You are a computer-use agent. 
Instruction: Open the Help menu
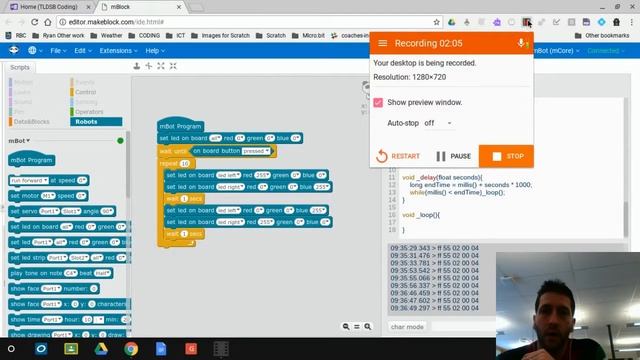pos(155,51)
